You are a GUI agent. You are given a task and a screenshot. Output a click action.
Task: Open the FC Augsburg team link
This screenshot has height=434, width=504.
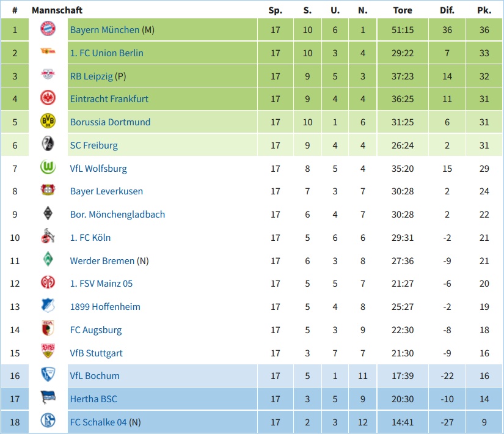pos(96,330)
